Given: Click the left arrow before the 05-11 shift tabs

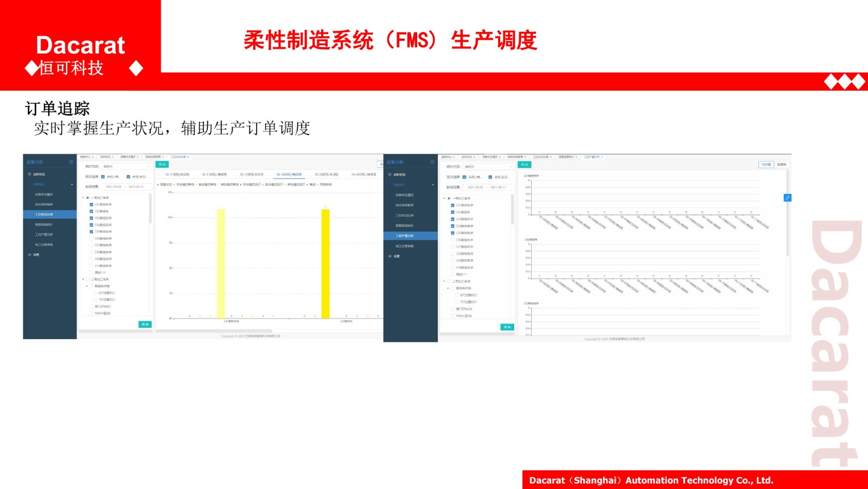Looking at the screenshot, I should coord(159,175).
